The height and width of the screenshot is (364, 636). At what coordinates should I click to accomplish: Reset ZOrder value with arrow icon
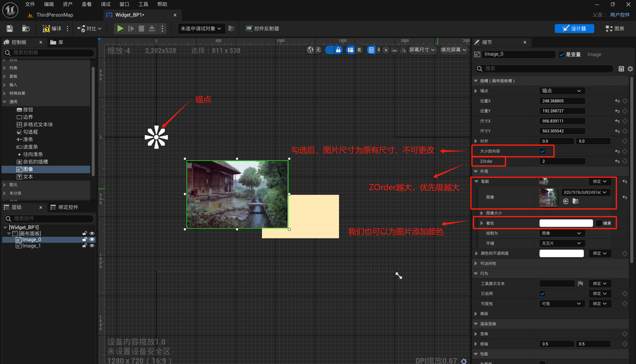pyautogui.click(x=617, y=161)
